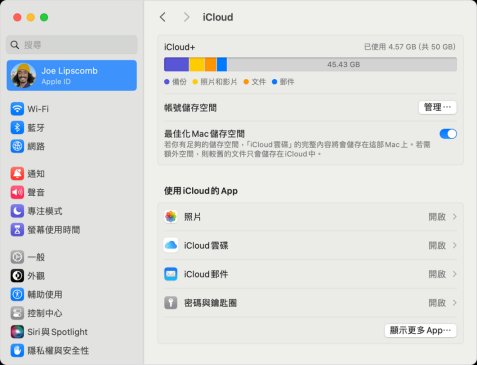Click the 密碼與鑰匙圈 key icon
This screenshot has height=365, width=478.
[x=171, y=303]
